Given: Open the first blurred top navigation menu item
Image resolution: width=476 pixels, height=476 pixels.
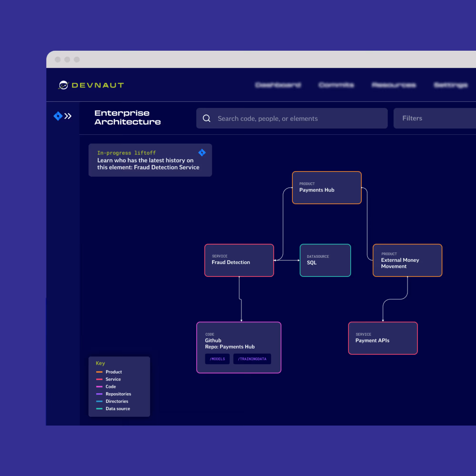Looking at the screenshot, I should pyautogui.click(x=278, y=85).
